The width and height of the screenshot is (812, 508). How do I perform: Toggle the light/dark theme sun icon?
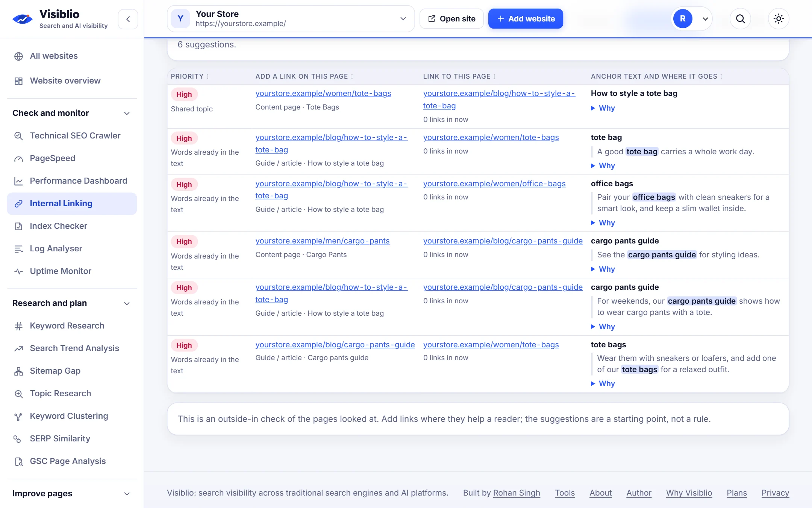779,19
